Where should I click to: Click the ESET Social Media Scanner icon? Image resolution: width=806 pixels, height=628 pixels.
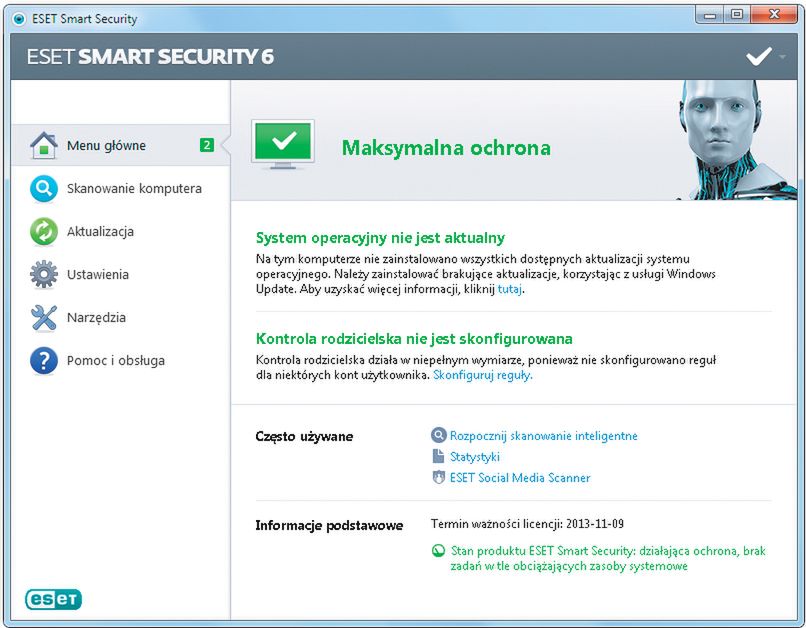pyautogui.click(x=438, y=477)
